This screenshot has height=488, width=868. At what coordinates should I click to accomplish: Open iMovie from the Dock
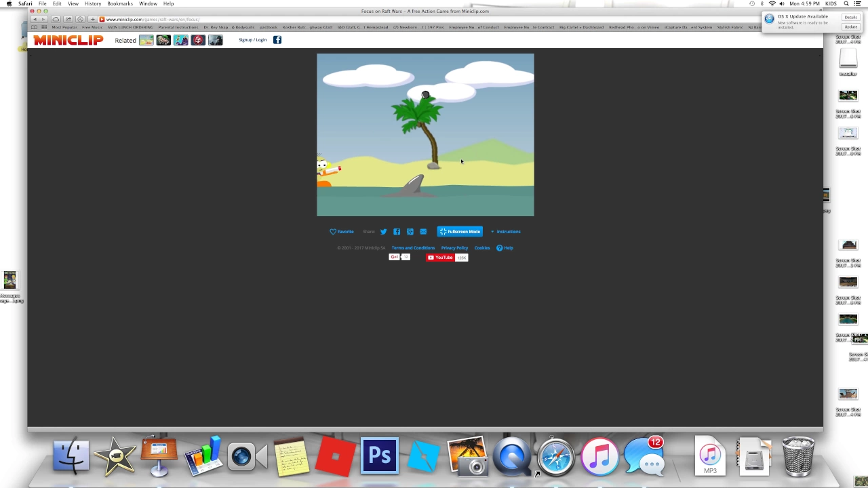tap(115, 455)
